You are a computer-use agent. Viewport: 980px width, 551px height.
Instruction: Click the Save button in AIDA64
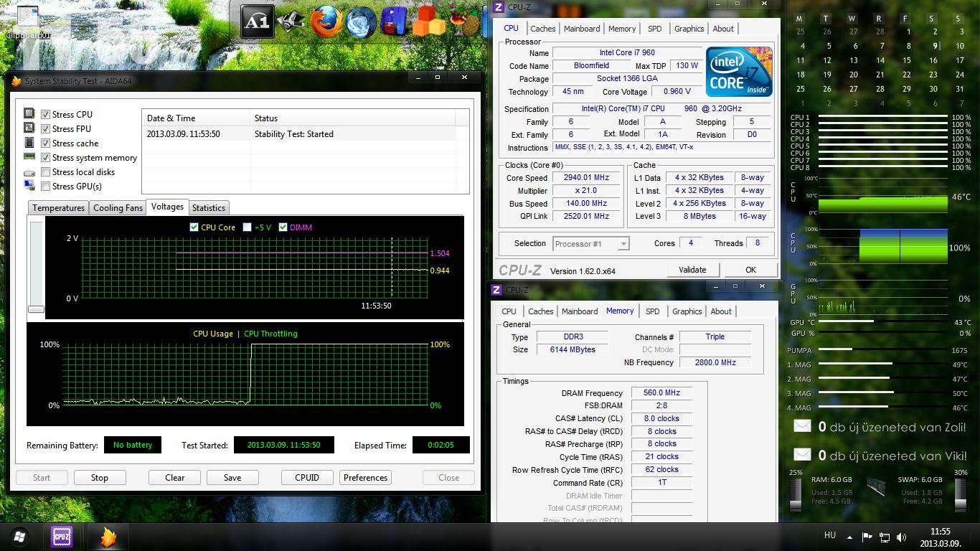(x=232, y=477)
